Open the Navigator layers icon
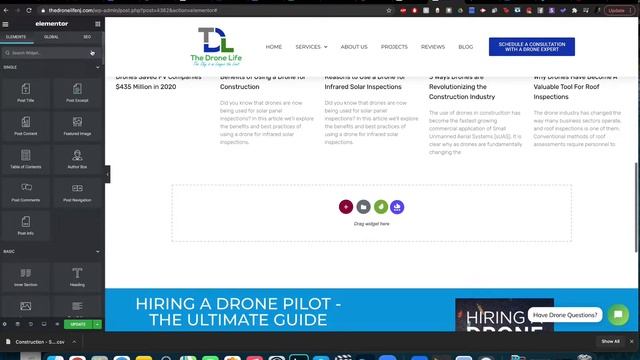This screenshot has height=360, width=640. pos(18,324)
